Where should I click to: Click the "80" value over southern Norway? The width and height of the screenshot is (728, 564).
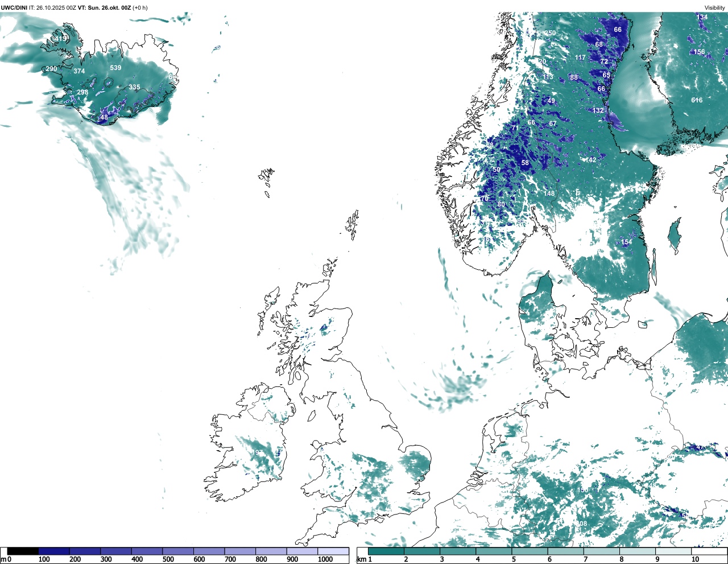(x=501, y=204)
